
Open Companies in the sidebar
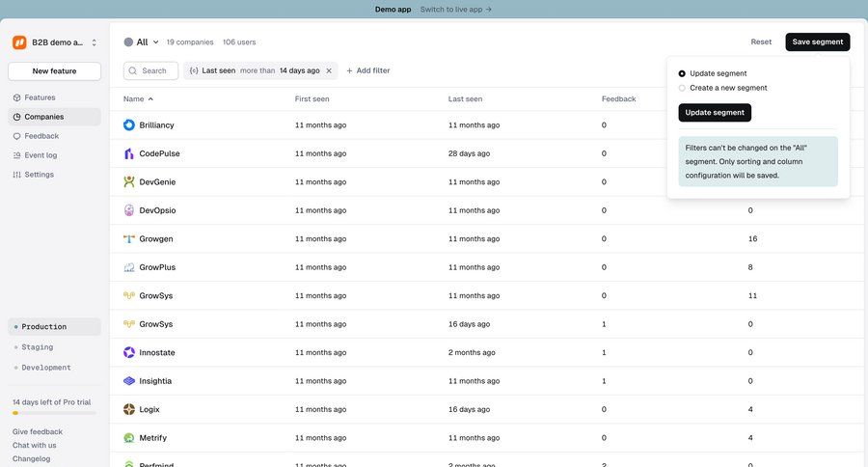pyautogui.click(x=54, y=117)
